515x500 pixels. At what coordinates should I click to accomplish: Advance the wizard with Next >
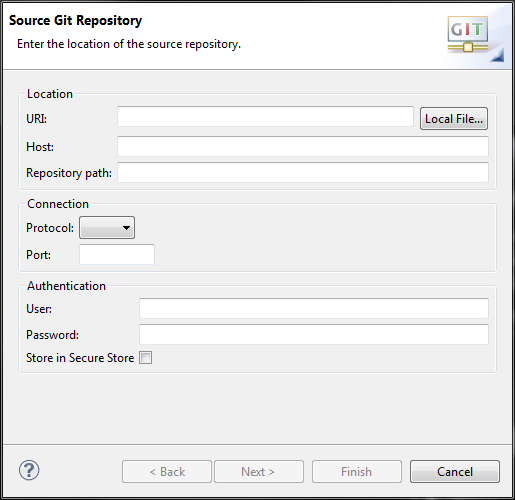click(259, 472)
